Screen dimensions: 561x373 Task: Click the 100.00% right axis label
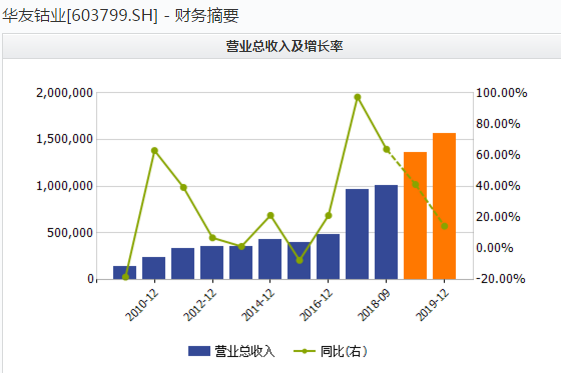click(x=502, y=93)
